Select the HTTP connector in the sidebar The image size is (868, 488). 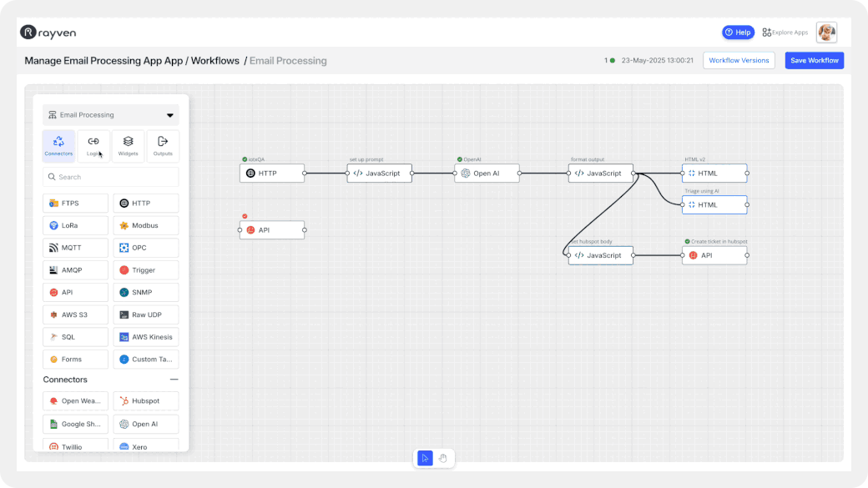click(x=145, y=203)
